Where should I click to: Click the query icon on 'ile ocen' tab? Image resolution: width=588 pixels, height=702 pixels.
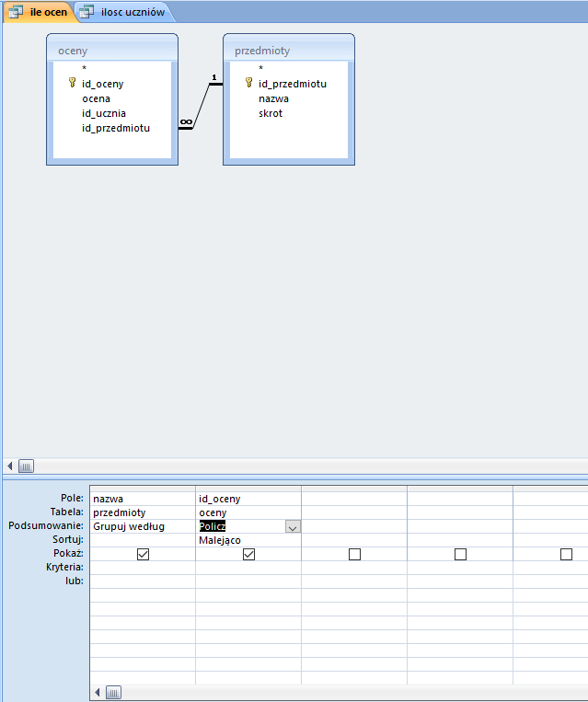[x=16, y=12]
